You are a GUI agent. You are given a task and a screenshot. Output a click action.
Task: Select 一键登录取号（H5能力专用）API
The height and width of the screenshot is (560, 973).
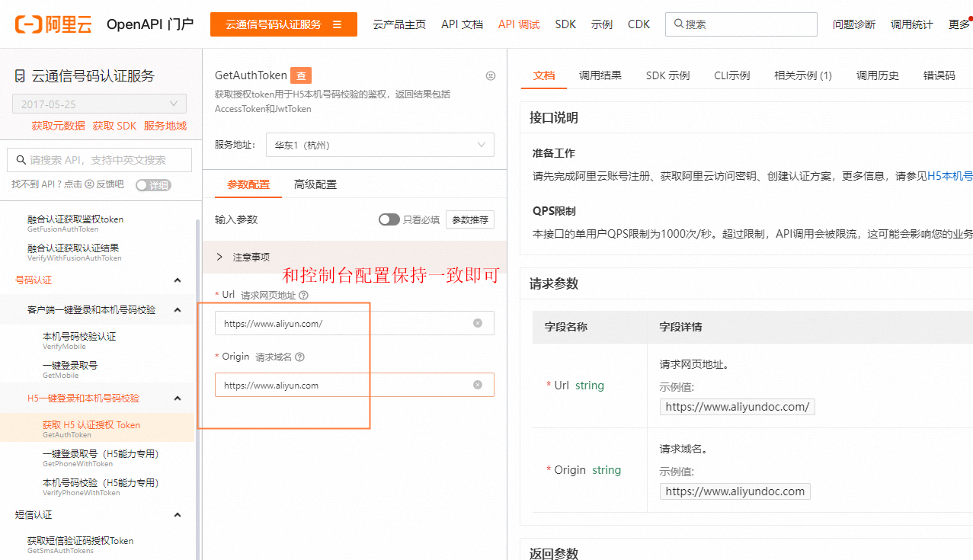pyautogui.click(x=101, y=458)
